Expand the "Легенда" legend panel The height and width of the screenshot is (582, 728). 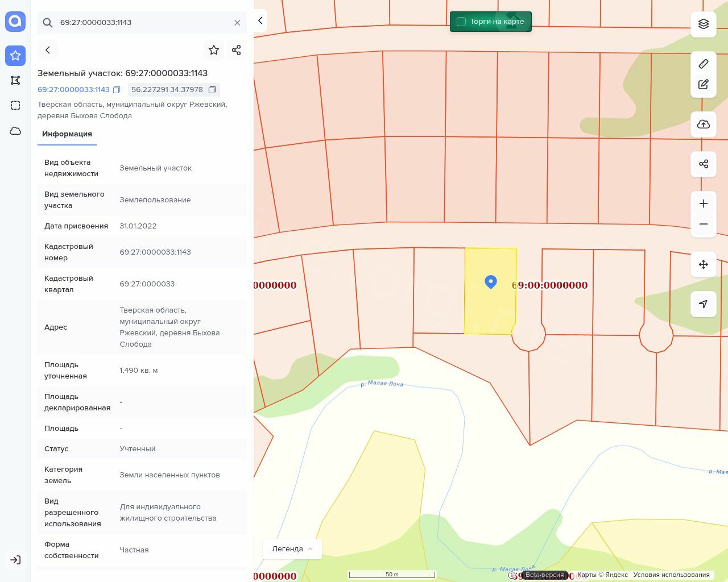pos(292,549)
